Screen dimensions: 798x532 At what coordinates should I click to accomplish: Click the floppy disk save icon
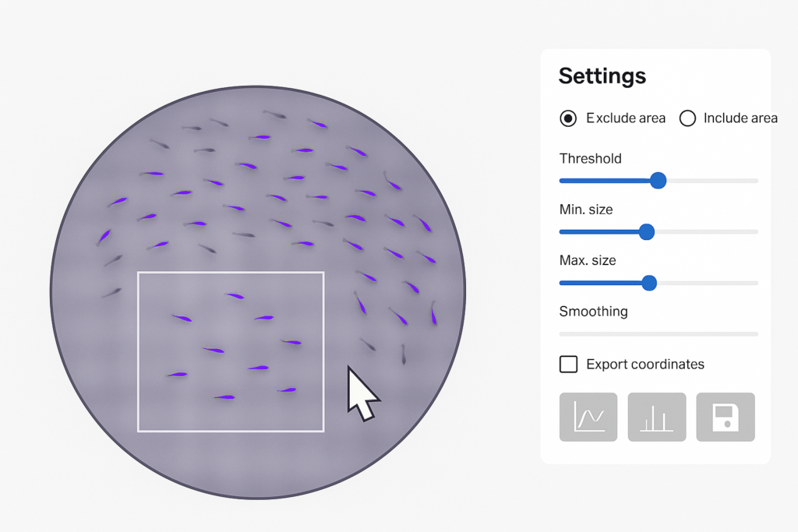(x=726, y=417)
